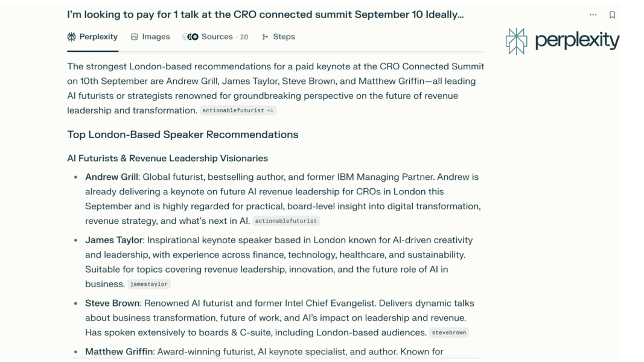
Task: Expand the actionablefuturist +4 citation chip
Action: tap(238, 110)
